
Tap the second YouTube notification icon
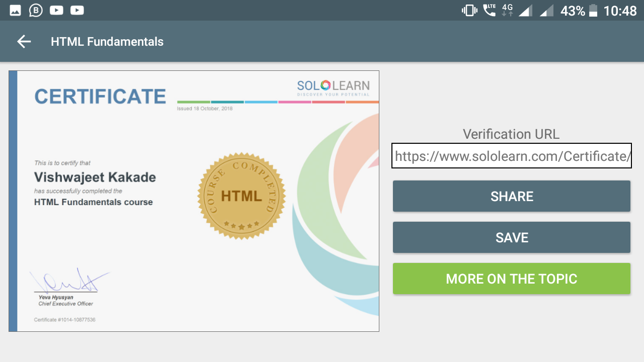tap(77, 10)
